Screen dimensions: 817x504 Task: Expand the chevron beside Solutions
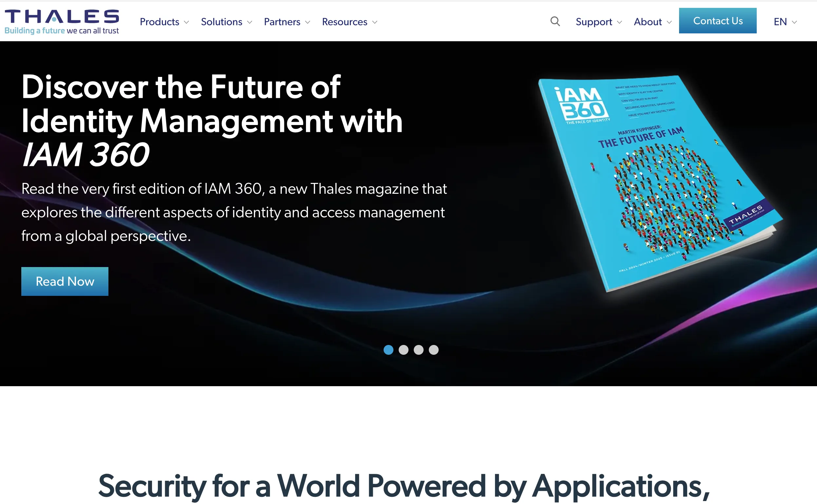[x=250, y=22]
